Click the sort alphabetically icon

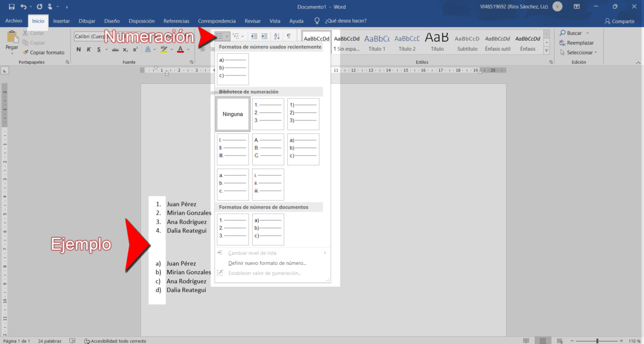(277, 36)
